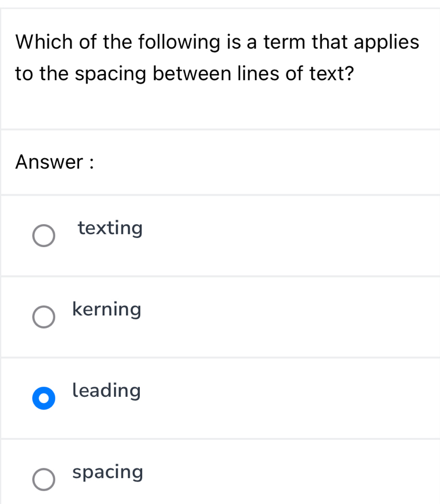Viewport: 440px width, 504px height.
Task: Click the kerning answer label
Action: pos(107,310)
